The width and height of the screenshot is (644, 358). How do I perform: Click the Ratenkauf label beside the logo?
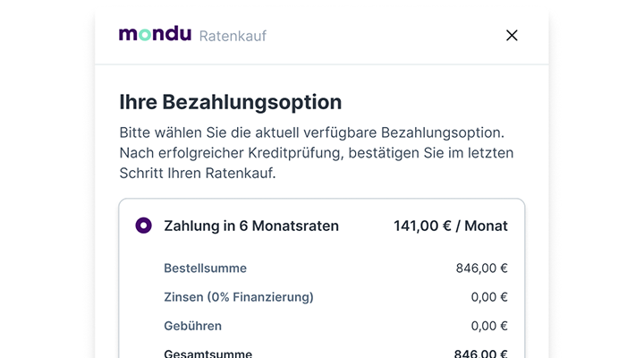[x=233, y=36]
